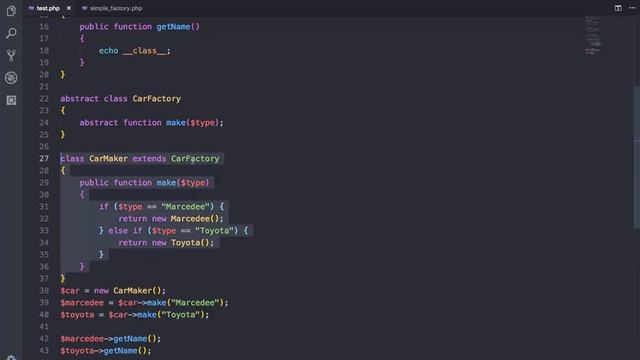
Task: Click line number 22 in gutter
Action: click(44, 98)
